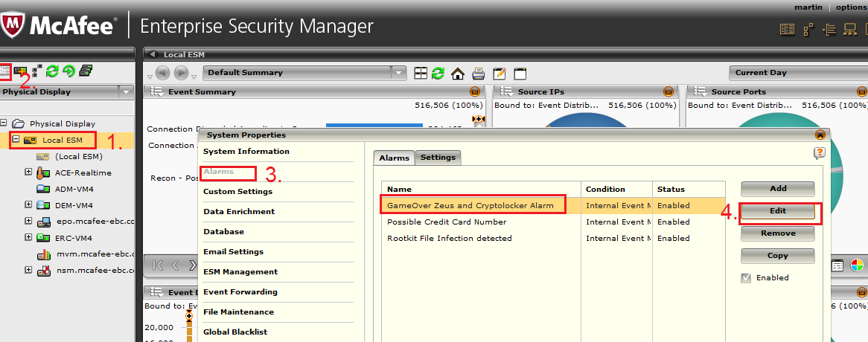
Task: Click the Remove button
Action: click(777, 233)
